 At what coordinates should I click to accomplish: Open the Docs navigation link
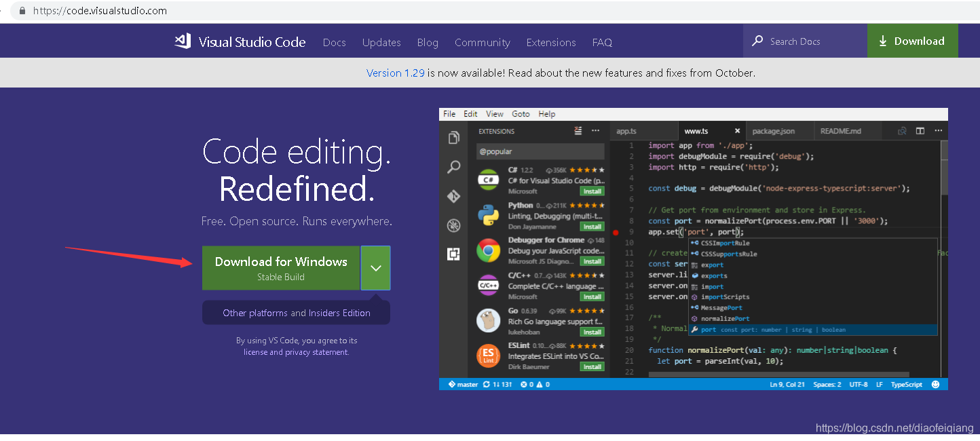click(335, 42)
